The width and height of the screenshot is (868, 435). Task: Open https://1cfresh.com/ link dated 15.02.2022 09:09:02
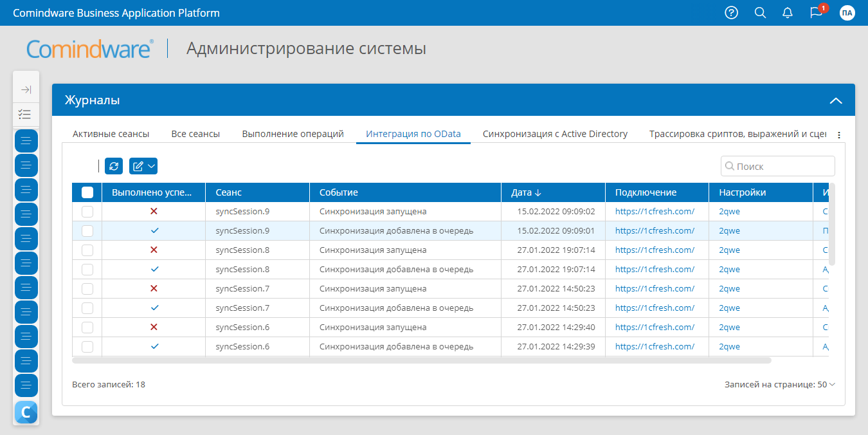(655, 211)
